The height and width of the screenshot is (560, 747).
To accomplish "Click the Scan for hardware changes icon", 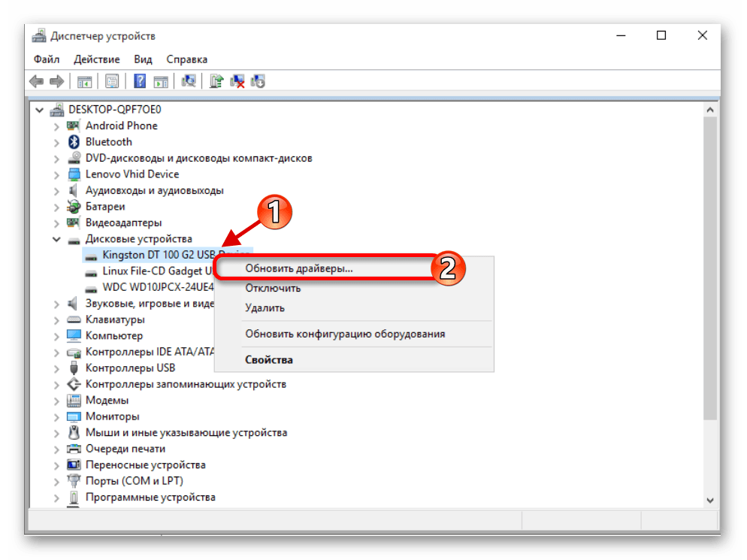I will (x=189, y=81).
